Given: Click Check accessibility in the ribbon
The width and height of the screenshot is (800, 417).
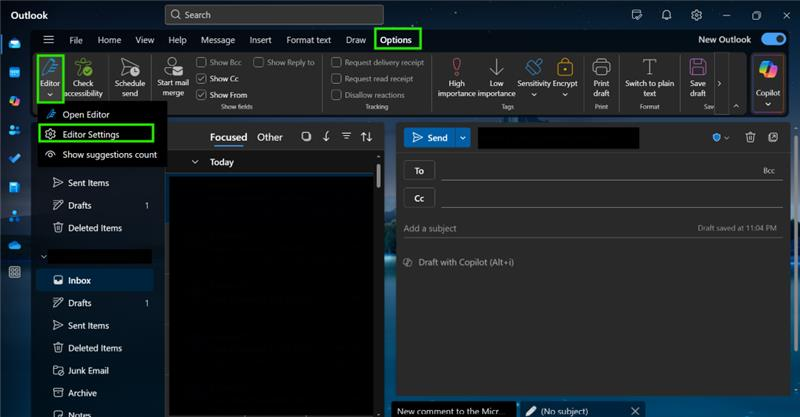Looking at the screenshot, I should coord(83,77).
